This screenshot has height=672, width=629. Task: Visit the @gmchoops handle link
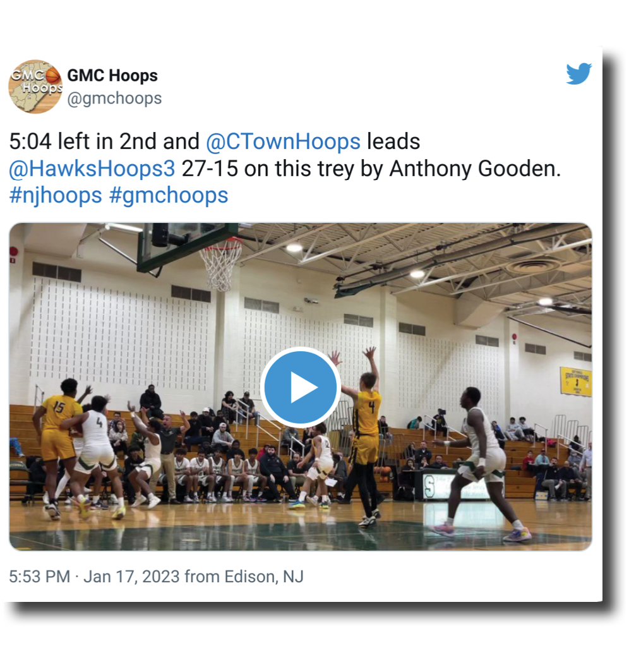114,98
